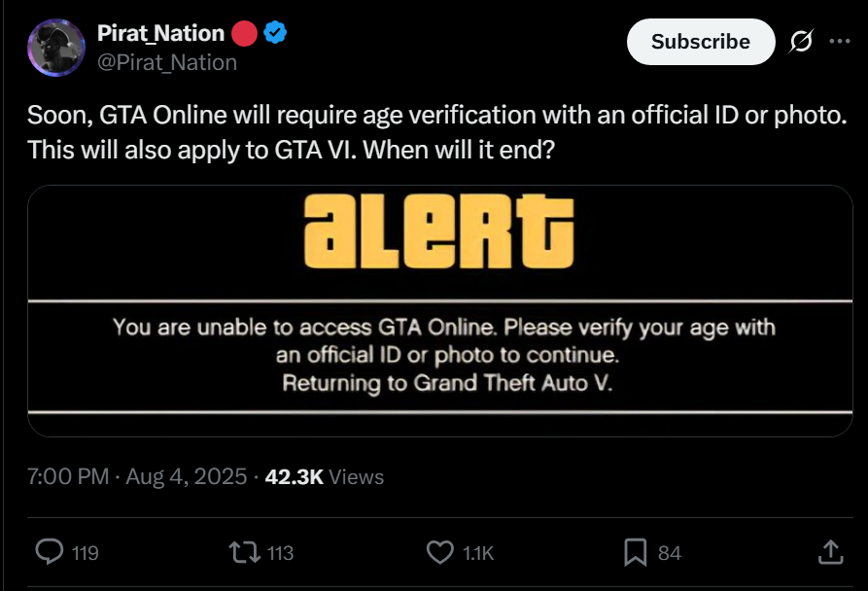Screen dimensions: 868x591
Task: Open the @Pirat_Nation handle link
Action: [167, 62]
